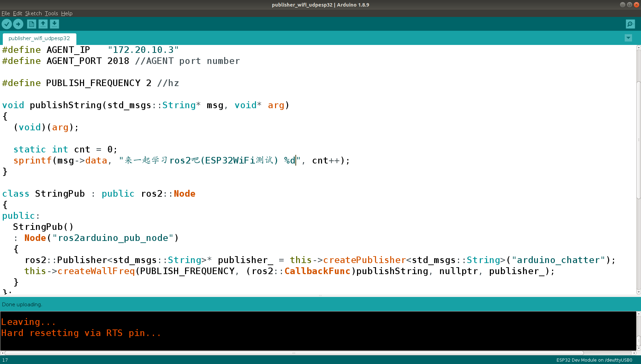This screenshot has height=364, width=641.
Task: Close the Arduino window
Action: (637, 5)
